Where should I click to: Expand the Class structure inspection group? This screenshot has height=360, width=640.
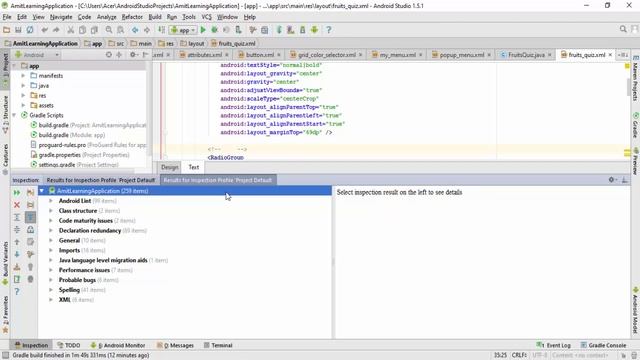[x=51, y=211]
